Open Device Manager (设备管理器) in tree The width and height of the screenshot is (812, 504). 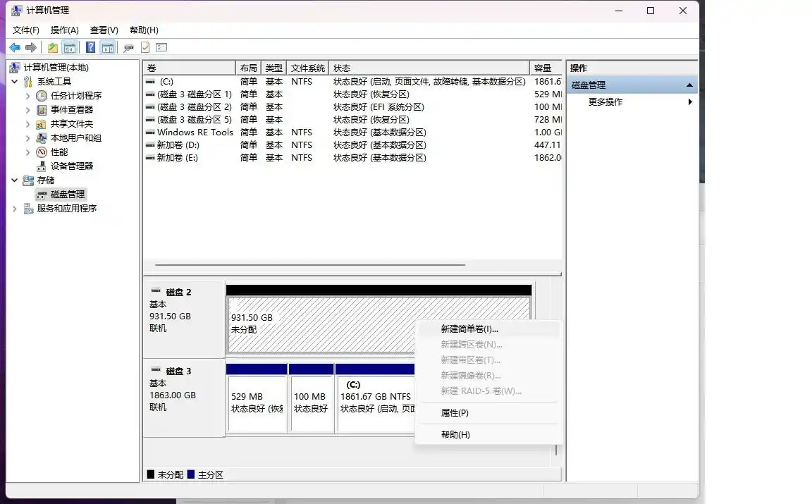point(71,166)
